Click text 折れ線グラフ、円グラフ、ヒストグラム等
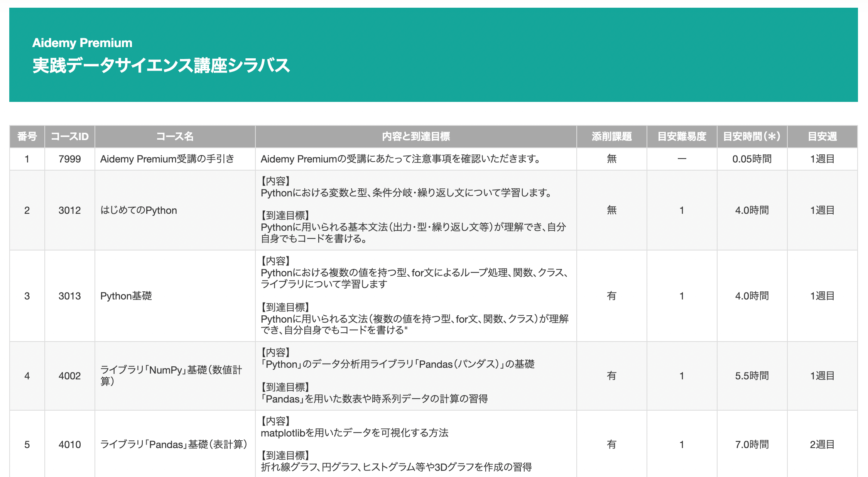The height and width of the screenshot is (477, 868). [396, 467]
